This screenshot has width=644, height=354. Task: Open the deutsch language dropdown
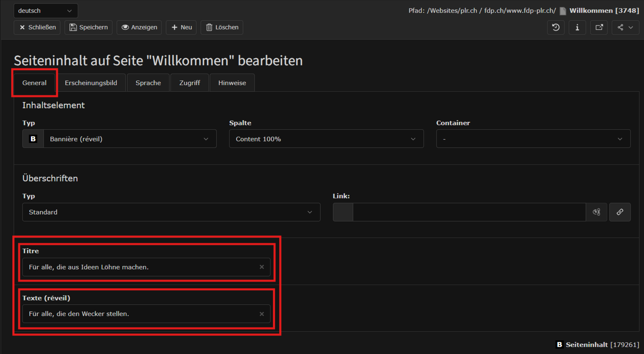pos(46,11)
